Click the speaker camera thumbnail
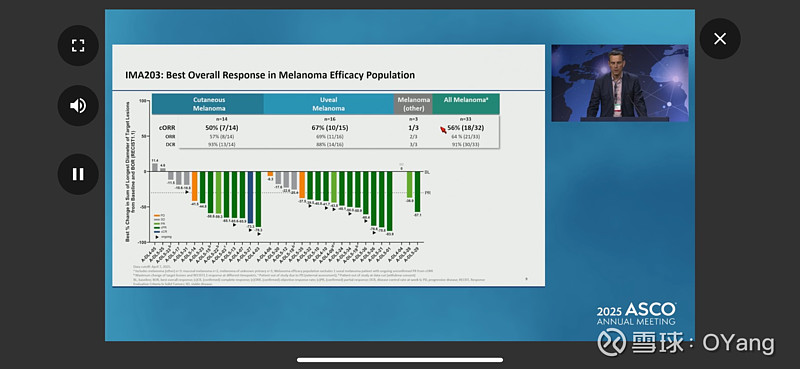This screenshot has height=369, width=800. coord(620,83)
